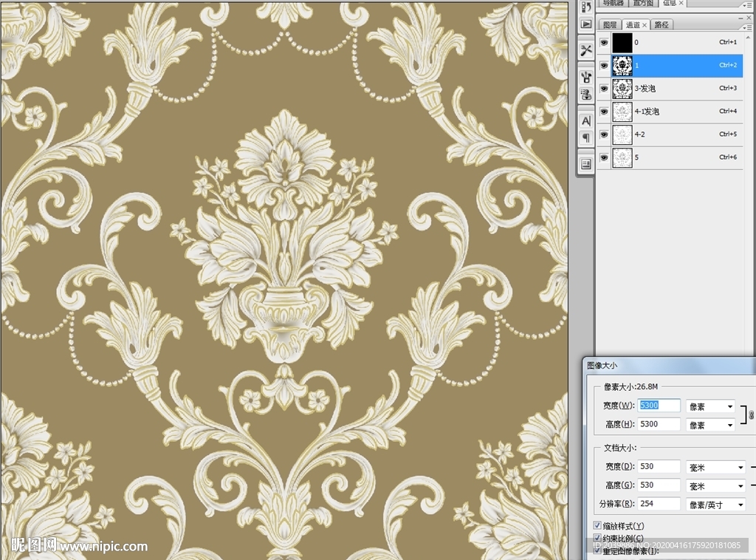Viewport: 756px width, 560px height.
Task: Open the Clone Source panel icon
Action: [586, 95]
